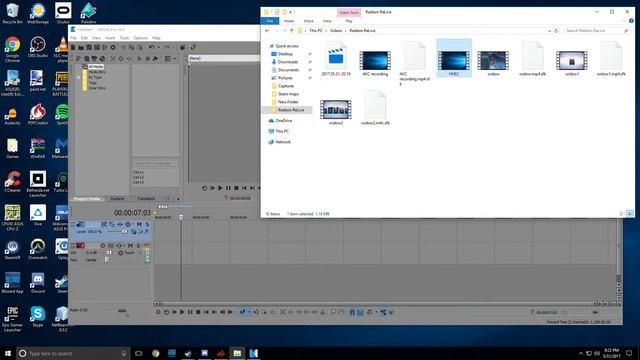The height and width of the screenshot is (360, 640).
Task: Click the Open folder icon in VEGAS toolbar
Action: 81,48
